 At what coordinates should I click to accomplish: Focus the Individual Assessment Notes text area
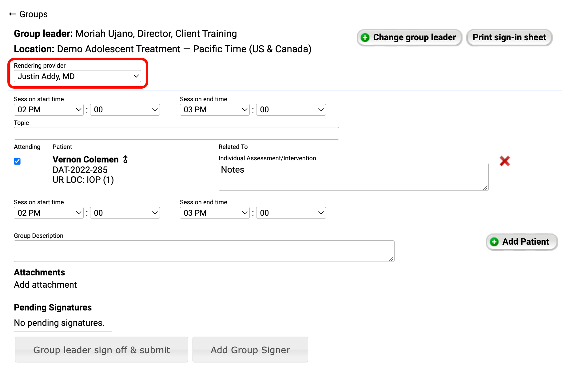tap(353, 177)
